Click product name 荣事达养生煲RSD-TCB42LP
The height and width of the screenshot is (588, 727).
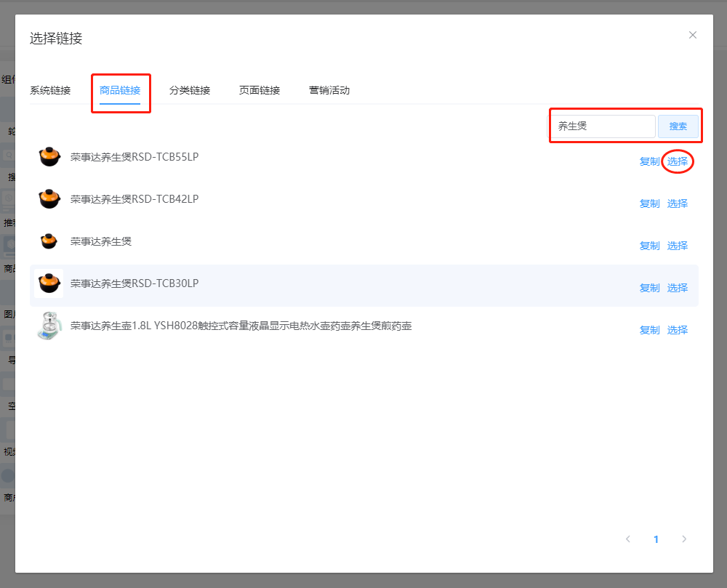pos(134,199)
